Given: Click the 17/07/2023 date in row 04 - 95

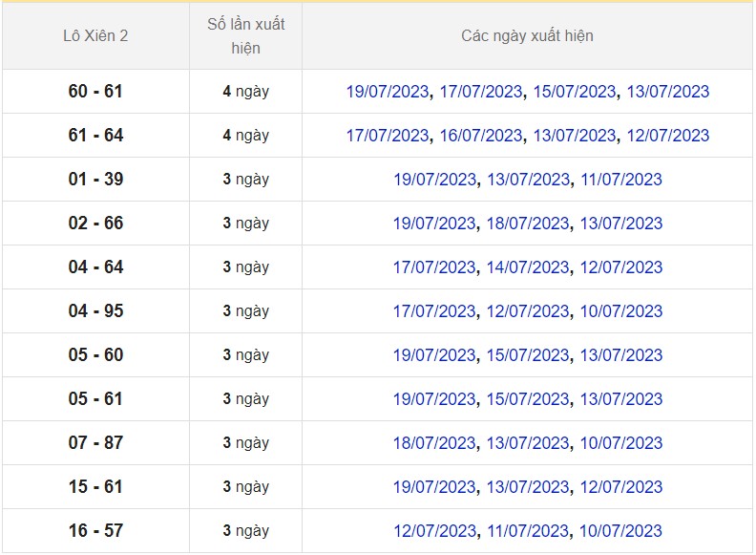Looking at the screenshot, I should pyautogui.click(x=434, y=311).
